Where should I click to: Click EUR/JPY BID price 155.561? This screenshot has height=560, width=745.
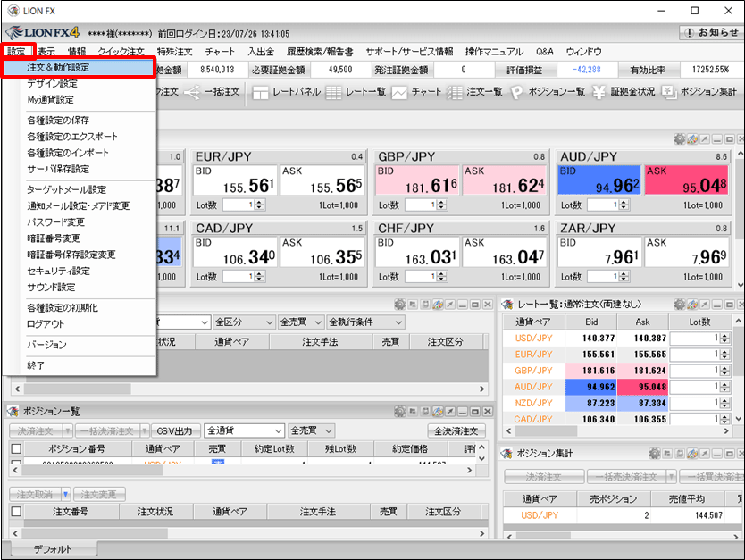tap(235, 180)
